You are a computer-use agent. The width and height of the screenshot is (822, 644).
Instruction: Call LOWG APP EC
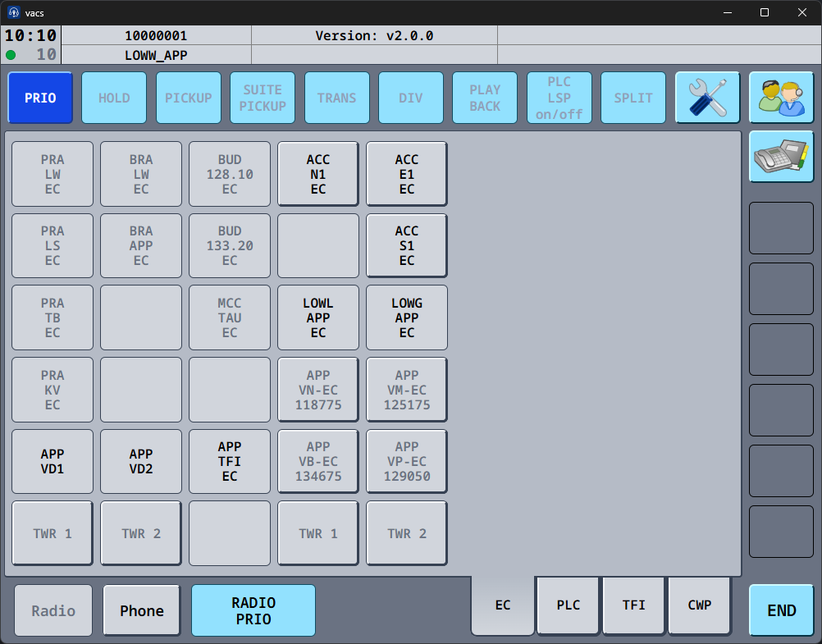[407, 318]
